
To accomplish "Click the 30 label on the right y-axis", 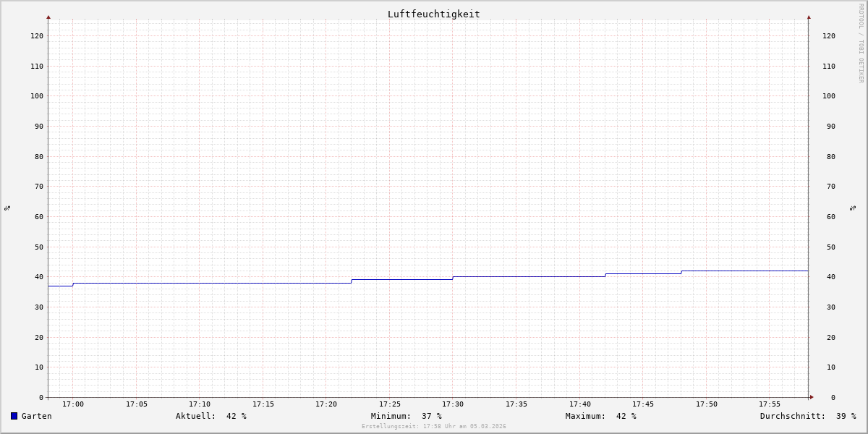I will tap(830, 307).
